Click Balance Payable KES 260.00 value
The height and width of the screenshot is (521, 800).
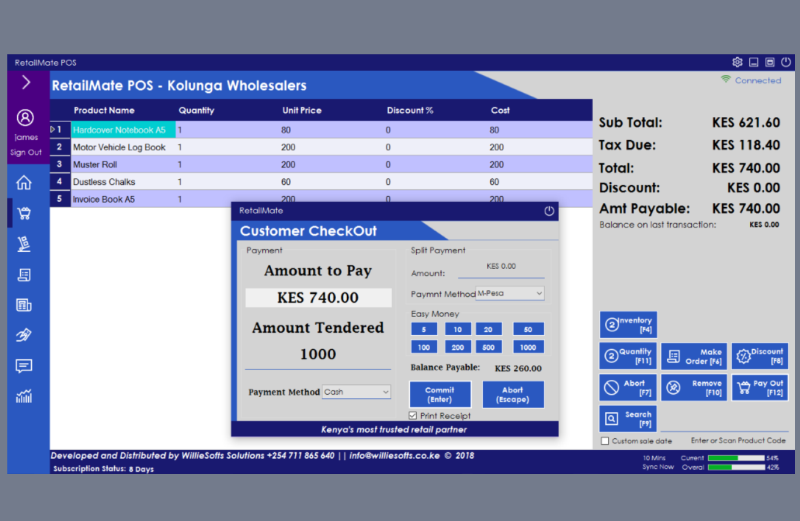coord(518,368)
